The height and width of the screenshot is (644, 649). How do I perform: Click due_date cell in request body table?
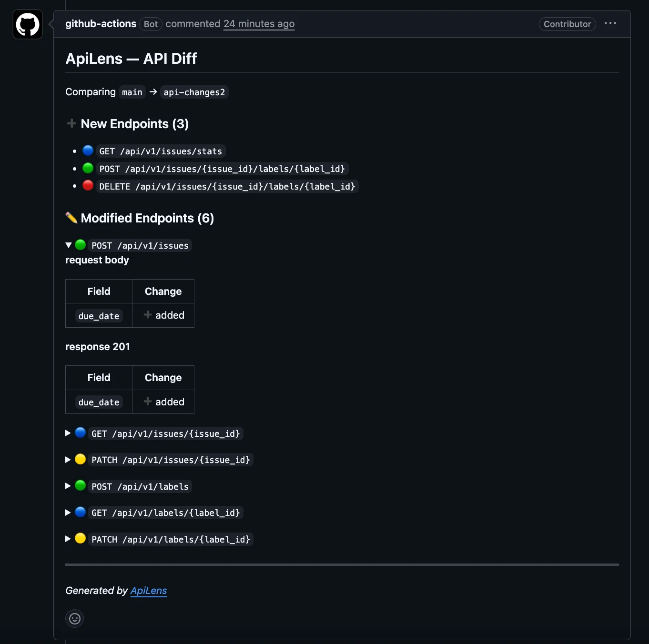[99, 316]
